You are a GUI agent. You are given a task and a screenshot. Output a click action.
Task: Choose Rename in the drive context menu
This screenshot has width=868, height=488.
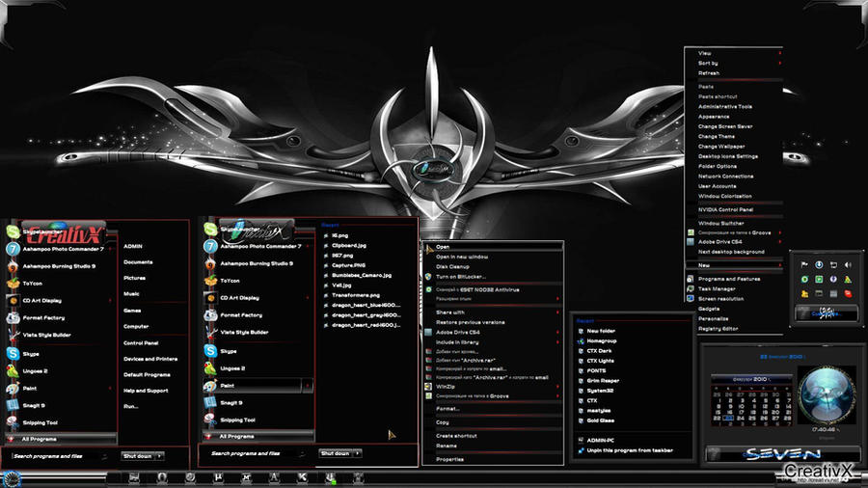pos(447,446)
